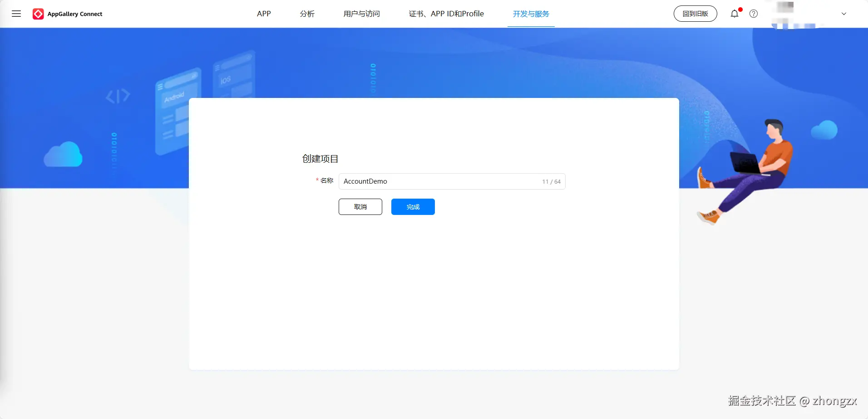Expand the account dropdown chevron
Image resolution: width=868 pixels, height=419 pixels.
(x=843, y=14)
